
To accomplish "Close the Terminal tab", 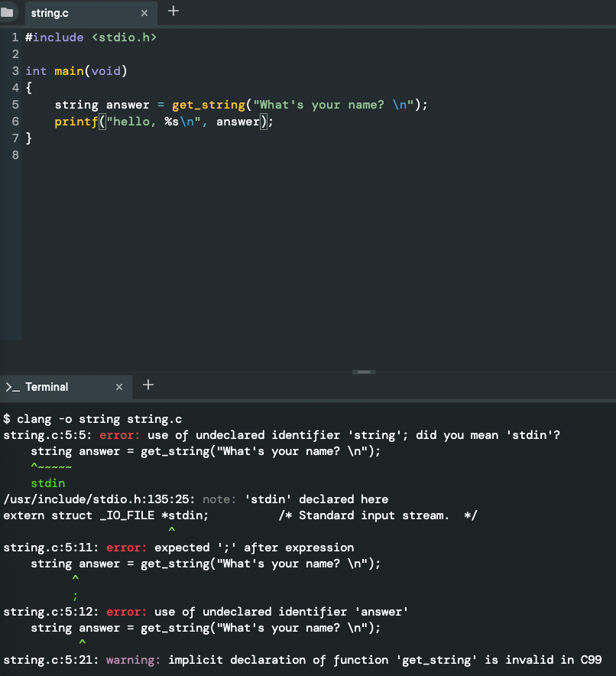I will pos(119,387).
